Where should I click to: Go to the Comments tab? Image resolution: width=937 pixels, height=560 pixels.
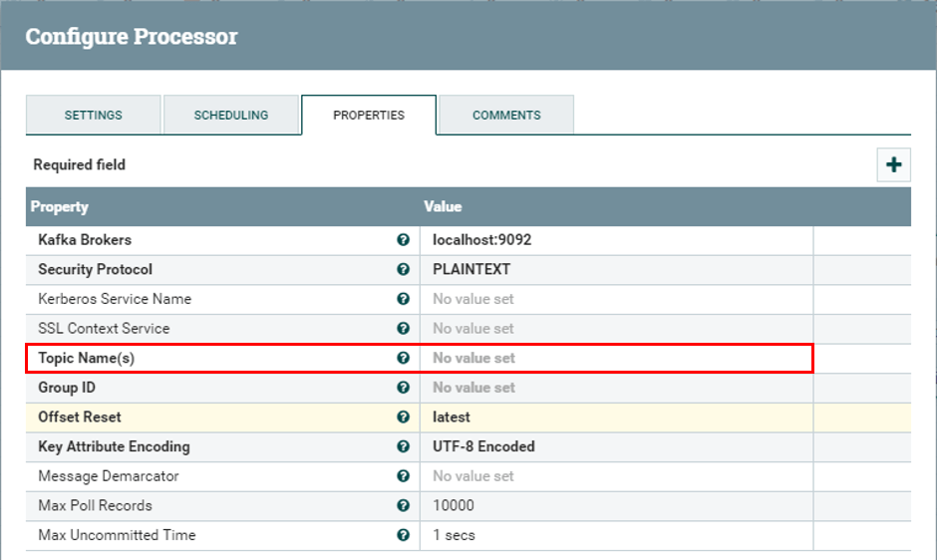506,115
